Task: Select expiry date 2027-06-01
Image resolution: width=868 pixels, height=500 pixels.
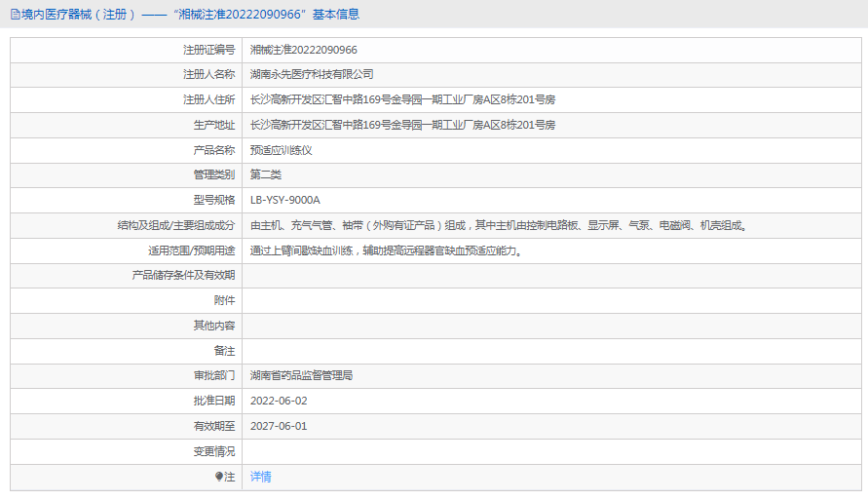Action: tap(279, 426)
